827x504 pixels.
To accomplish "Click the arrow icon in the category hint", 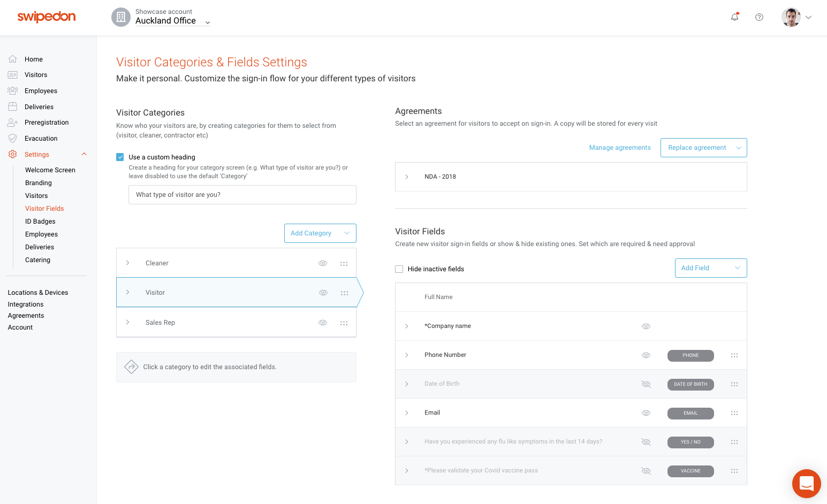I will [131, 366].
